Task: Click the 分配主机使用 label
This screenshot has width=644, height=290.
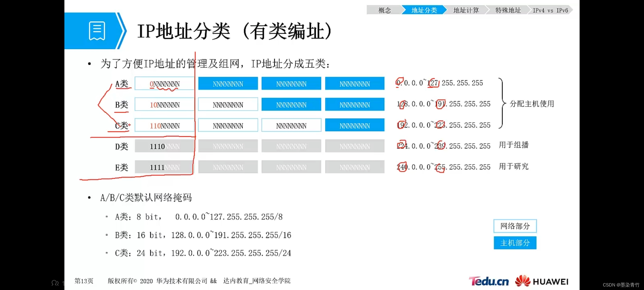Action: pos(532,104)
